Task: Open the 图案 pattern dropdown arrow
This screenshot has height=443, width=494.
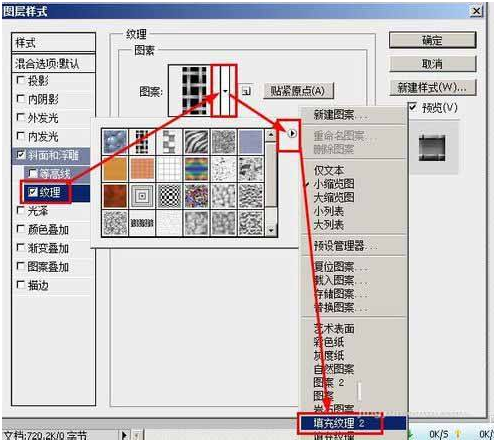Action: pyautogui.click(x=226, y=91)
